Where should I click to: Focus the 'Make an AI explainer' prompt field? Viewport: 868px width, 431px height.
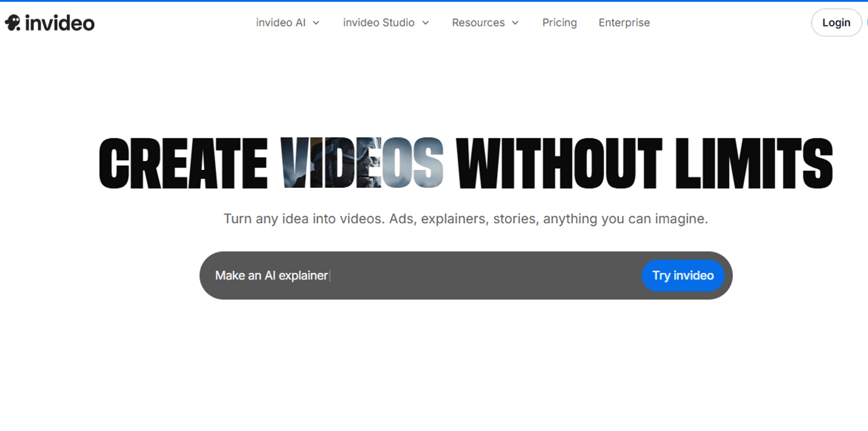[272, 276]
